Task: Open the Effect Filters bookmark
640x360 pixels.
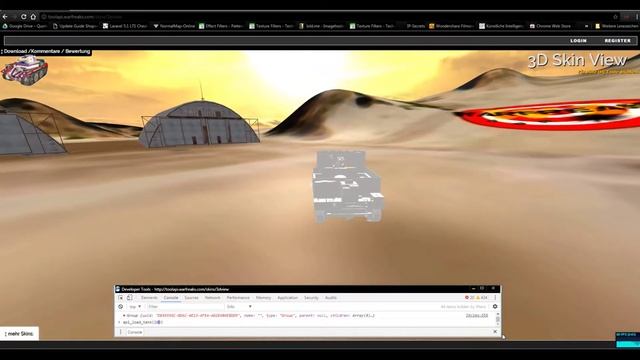Action: pos(221,26)
